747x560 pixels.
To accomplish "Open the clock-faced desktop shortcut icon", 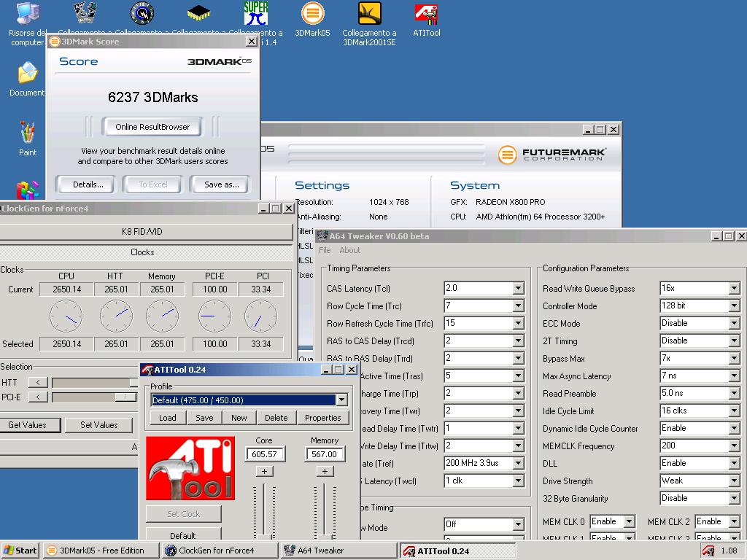I will (x=142, y=13).
